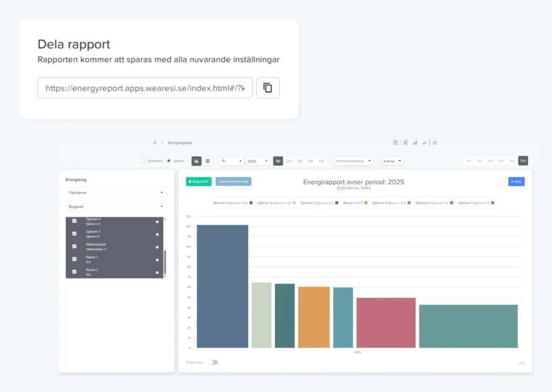Click the Räven 1 orange legend swatch
The height and width of the screenshot is (392, 552).
[366, 203]
